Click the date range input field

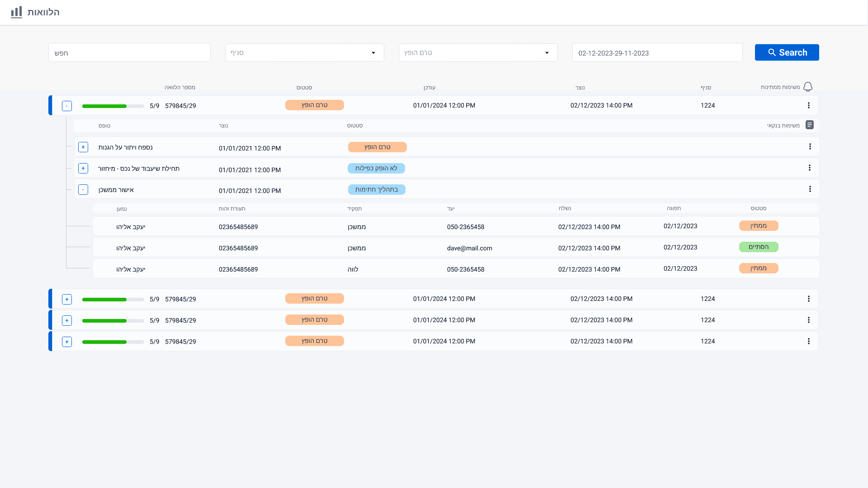tap(657, 53)
